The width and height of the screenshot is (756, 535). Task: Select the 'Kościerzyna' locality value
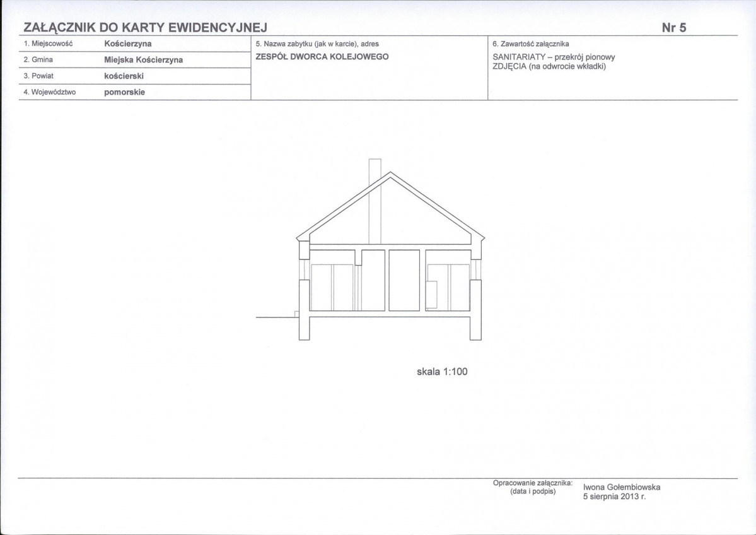coord(127,44)
